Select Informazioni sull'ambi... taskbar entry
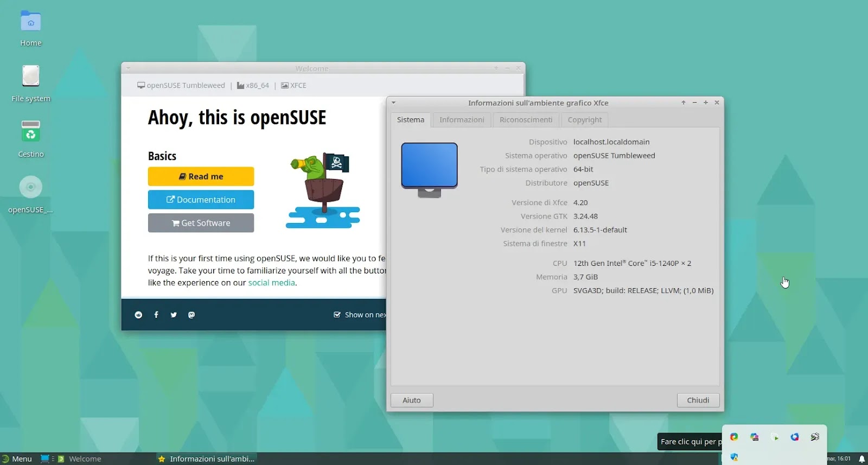 pyautogui.click(x=206, y=459)
